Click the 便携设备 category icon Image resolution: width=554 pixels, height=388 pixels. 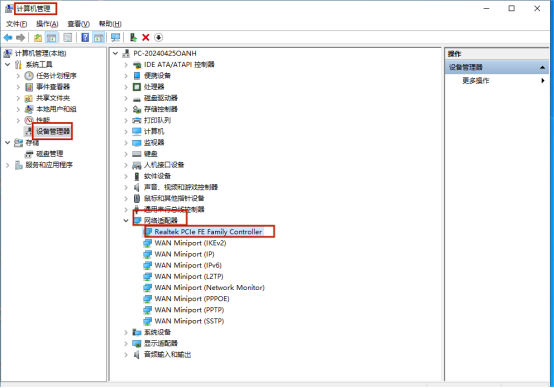pyautogui.click(x=137, y=76)
